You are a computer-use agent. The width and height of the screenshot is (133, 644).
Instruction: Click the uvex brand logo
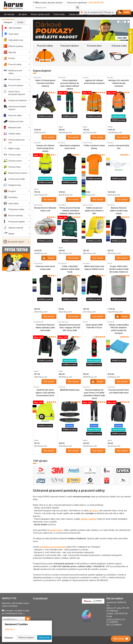123,470
